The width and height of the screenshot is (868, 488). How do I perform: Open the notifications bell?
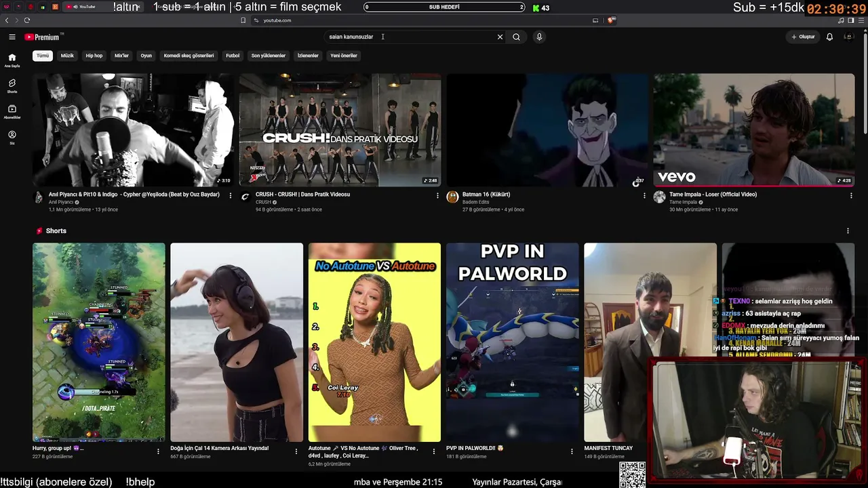(x=829, y=37)
